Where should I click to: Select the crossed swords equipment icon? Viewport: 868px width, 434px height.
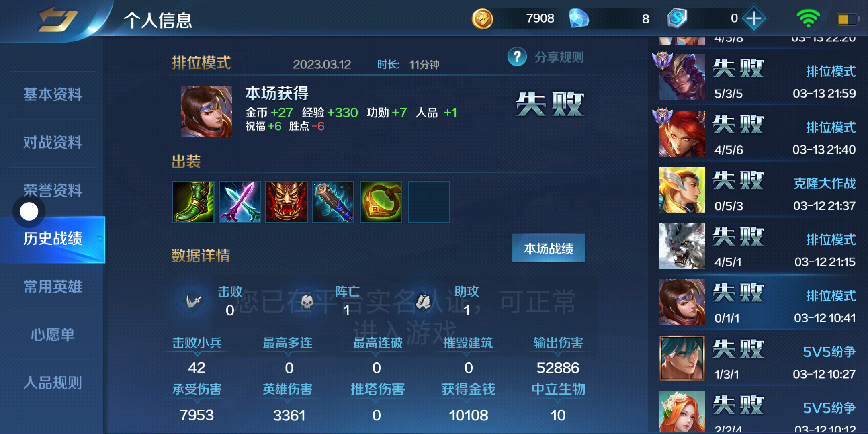(x=240, y=202)
